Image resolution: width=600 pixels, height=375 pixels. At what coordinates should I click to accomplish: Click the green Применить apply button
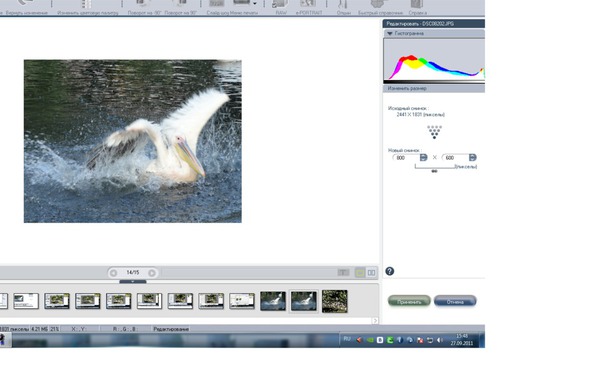(409, 301)
